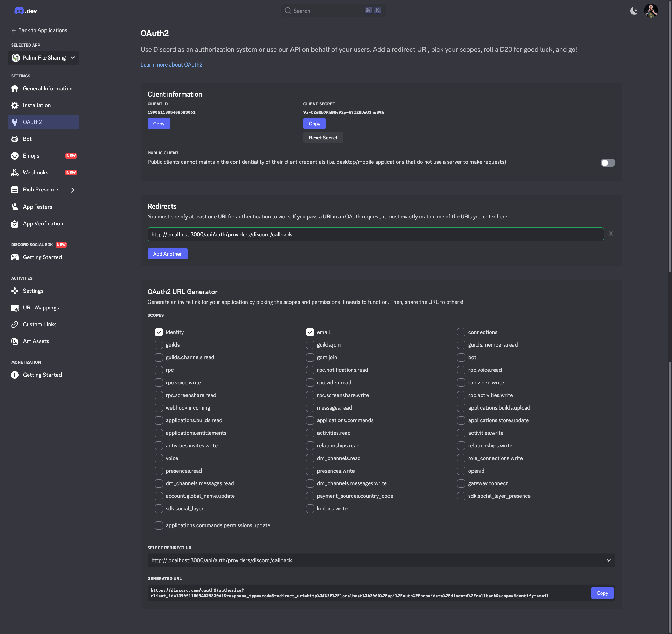Click Back to Applications link
Viewport: 672px width, 634px height.
tap(39, 30)
